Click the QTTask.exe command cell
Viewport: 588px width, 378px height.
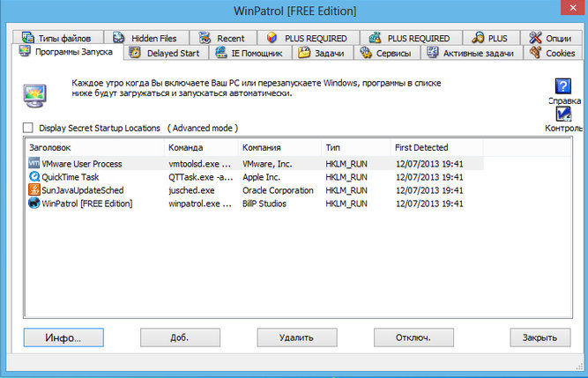[x=201, y=177]
